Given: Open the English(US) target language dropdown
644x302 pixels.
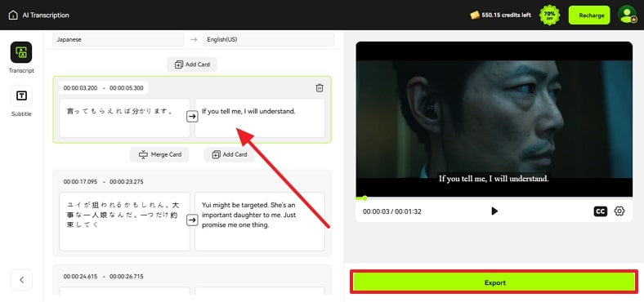Looking at the screenshot, I should coord(269,40).
